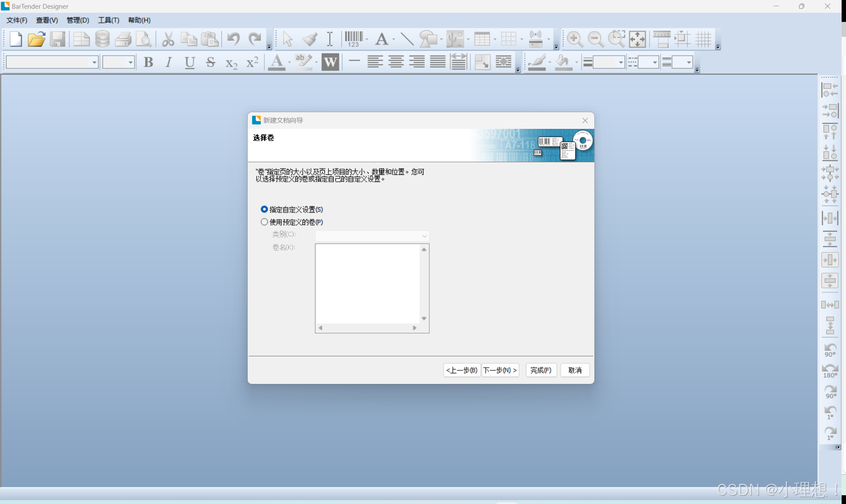Viewport: 846px width, 504px height.
Task: Select 指定自定义设置 radio option
Action: 264,209
